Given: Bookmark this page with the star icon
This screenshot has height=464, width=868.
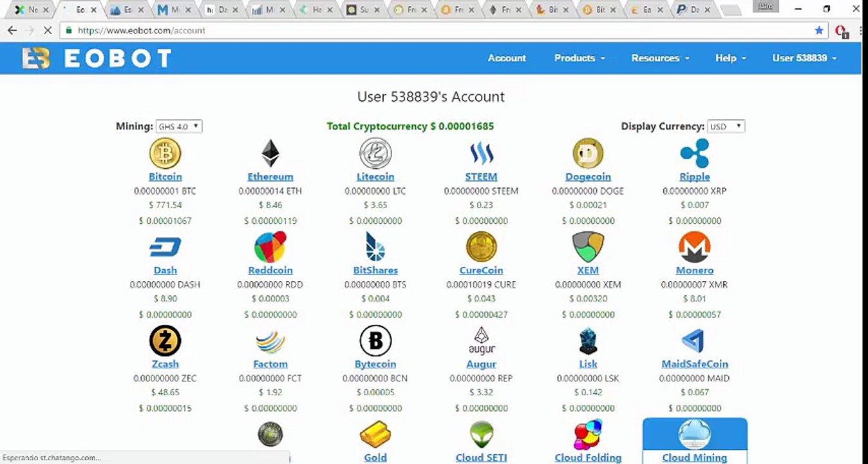Looking at the screenshot, I should point(819,30).
